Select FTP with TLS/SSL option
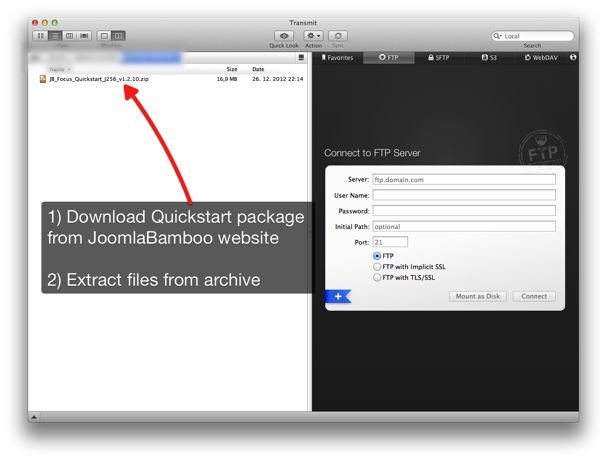607x461 pixels. point(377,278)
